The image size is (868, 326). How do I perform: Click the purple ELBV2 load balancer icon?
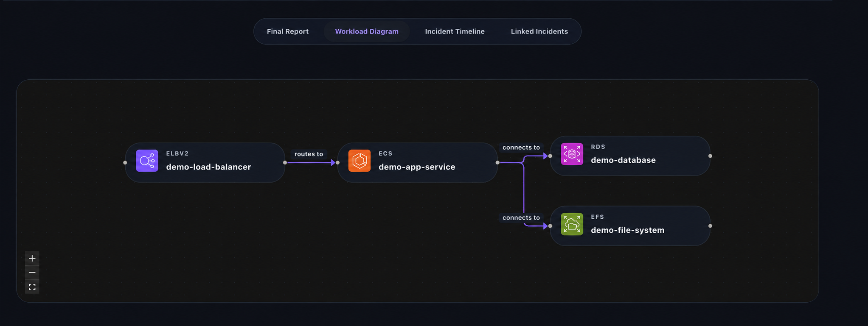click(x=147, y=161)
